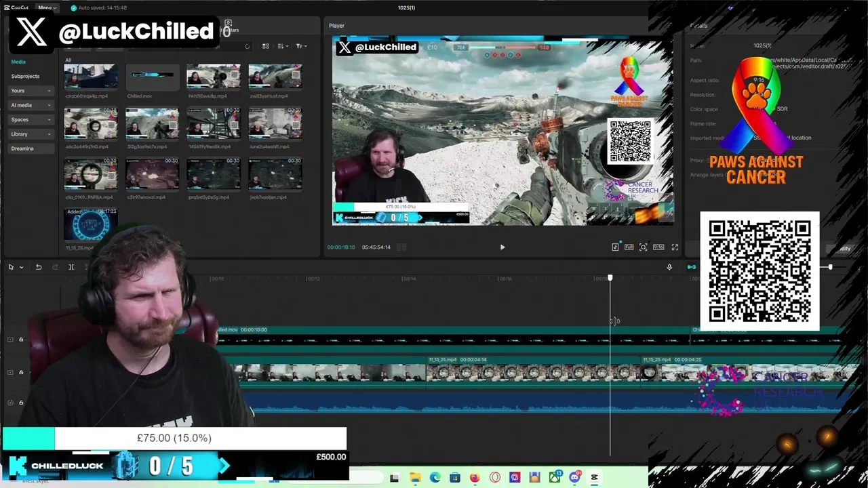This screenshot has height=488, width=868.
Task: Open File Explorer from the taskbar
Action: coord(415,477)
